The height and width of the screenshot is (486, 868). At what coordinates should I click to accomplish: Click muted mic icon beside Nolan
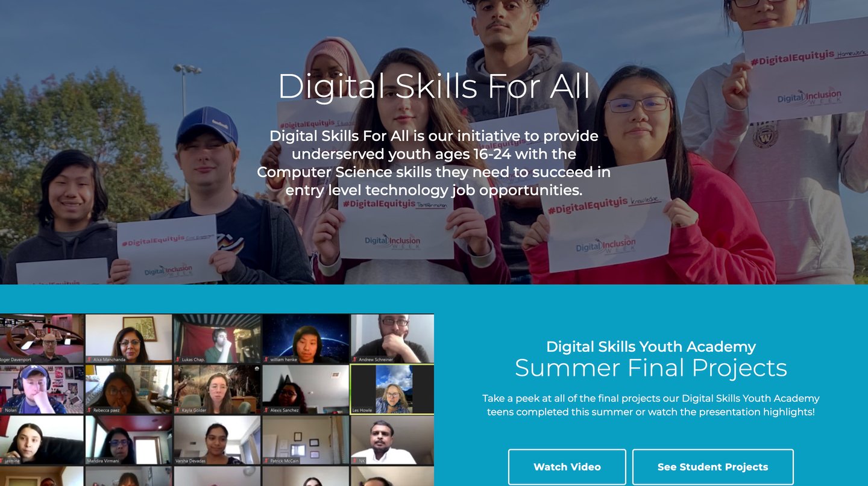[2, 410]
